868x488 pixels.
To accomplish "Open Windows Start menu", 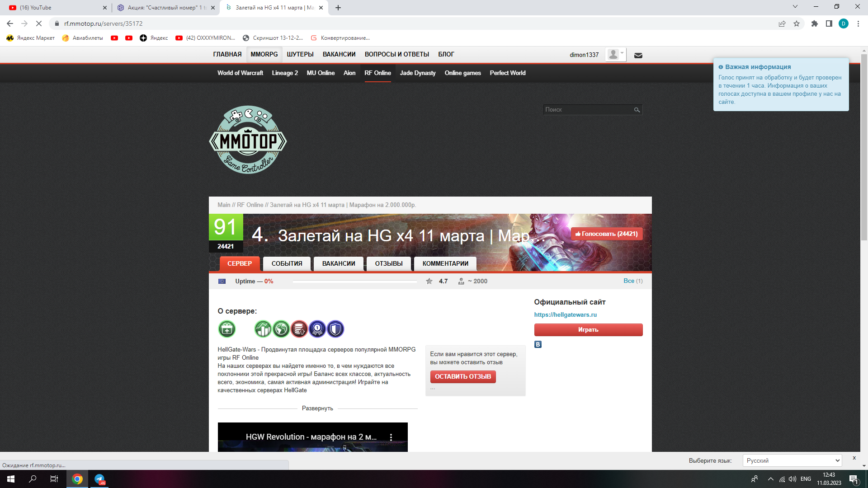I will (x=11, y=479).
